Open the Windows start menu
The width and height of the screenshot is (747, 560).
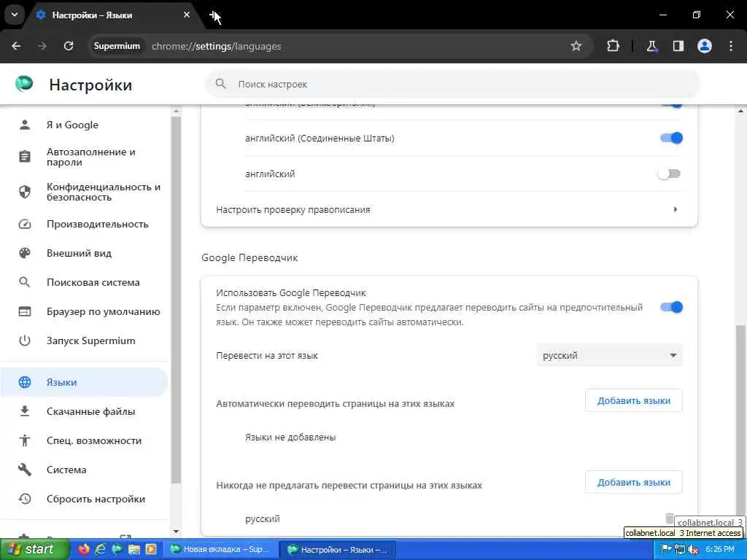coord(34,549)
